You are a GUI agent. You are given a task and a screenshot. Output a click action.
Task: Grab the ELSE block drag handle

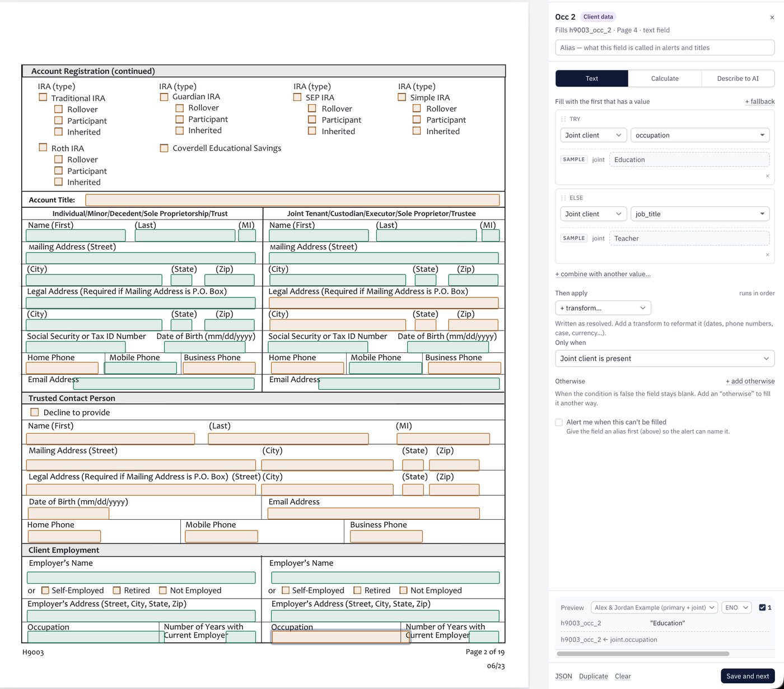pyautogui.click(x=563, y=198)
